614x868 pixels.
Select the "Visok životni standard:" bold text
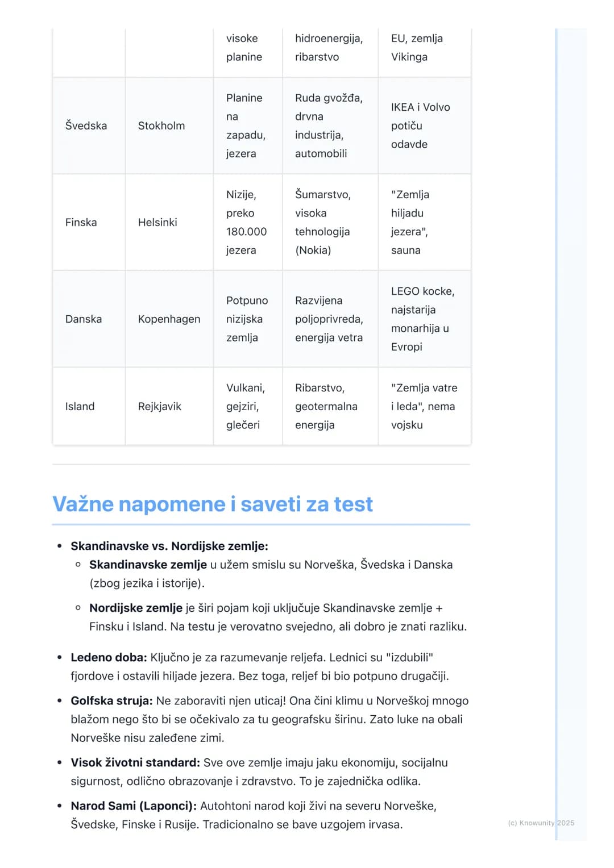point(135,762)
